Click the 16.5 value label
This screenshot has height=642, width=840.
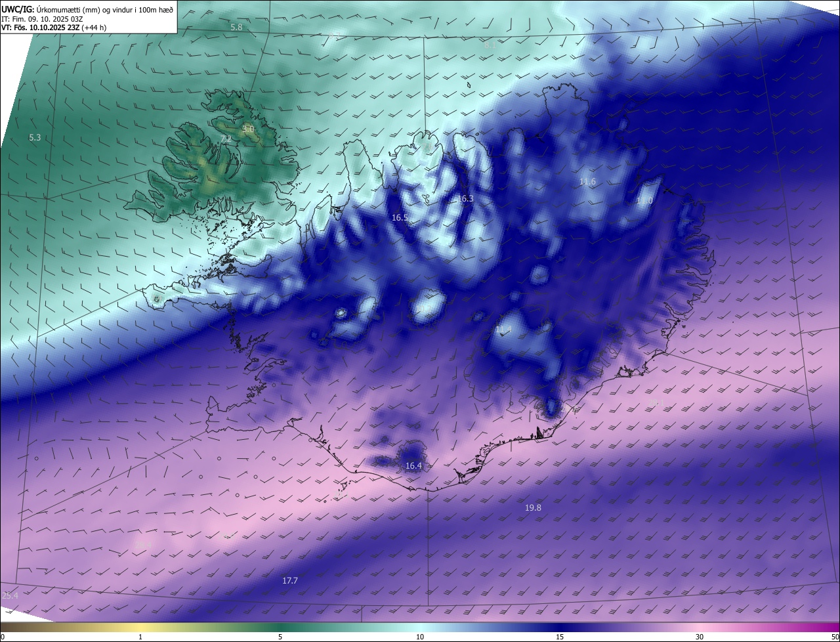coord(400,218)
